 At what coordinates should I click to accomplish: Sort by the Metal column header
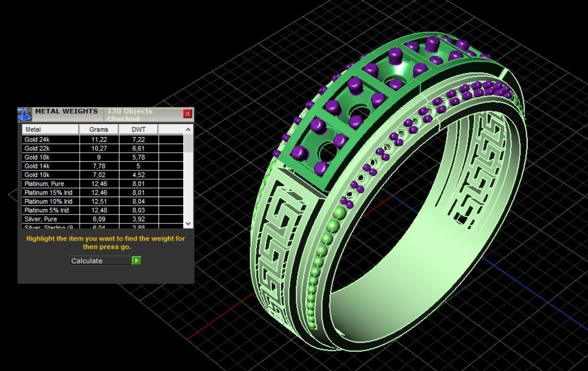click(50, 129)
